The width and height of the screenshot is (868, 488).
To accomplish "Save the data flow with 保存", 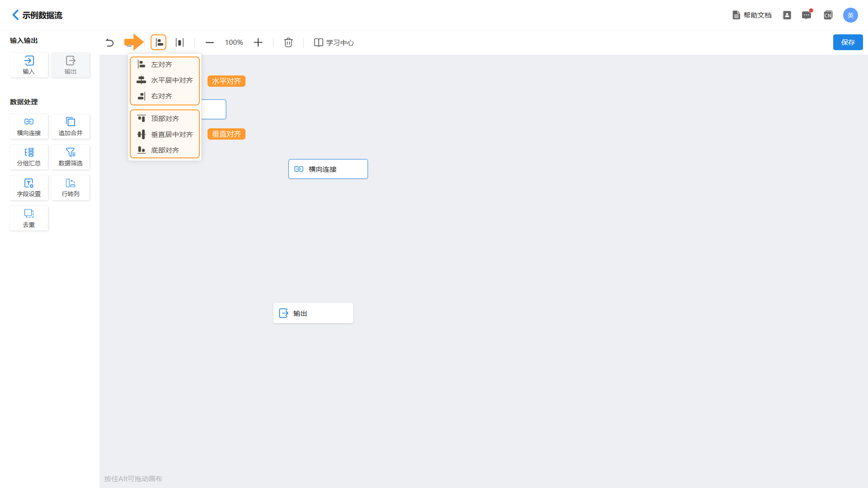I will [848, 42].
